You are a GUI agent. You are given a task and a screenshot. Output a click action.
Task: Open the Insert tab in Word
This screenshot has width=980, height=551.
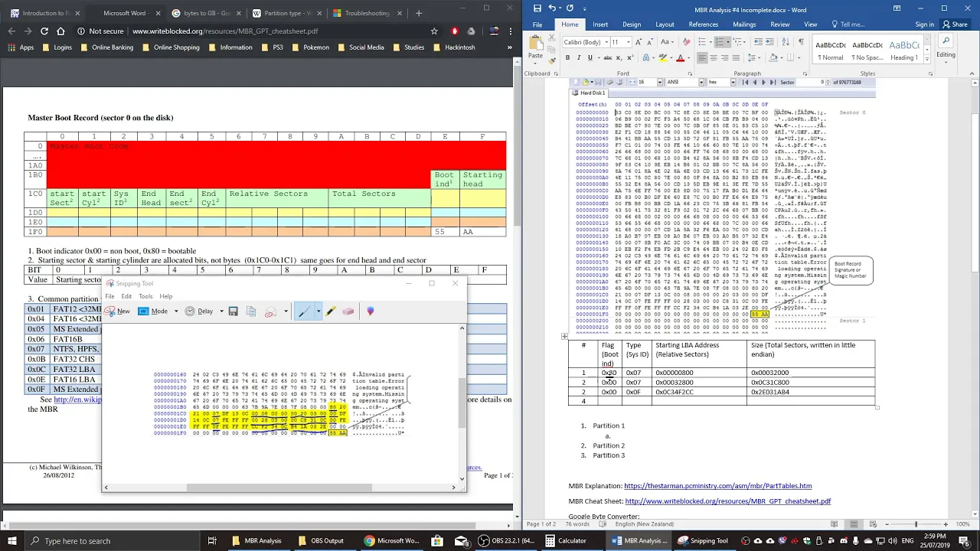(600, 24)
